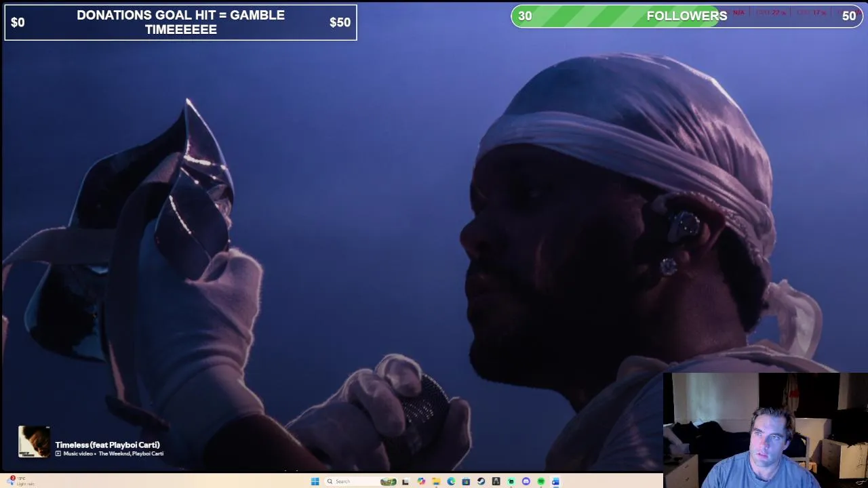Click the $50 donations goal value
The height and width of the screenshot is (488, 868).
[340, 22]
